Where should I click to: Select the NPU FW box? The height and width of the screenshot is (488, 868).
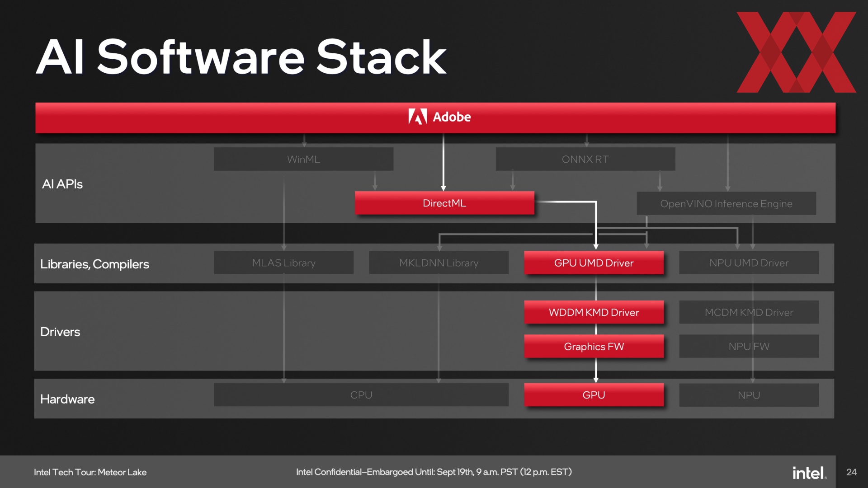pyautogui.click(x=749, y=346)
